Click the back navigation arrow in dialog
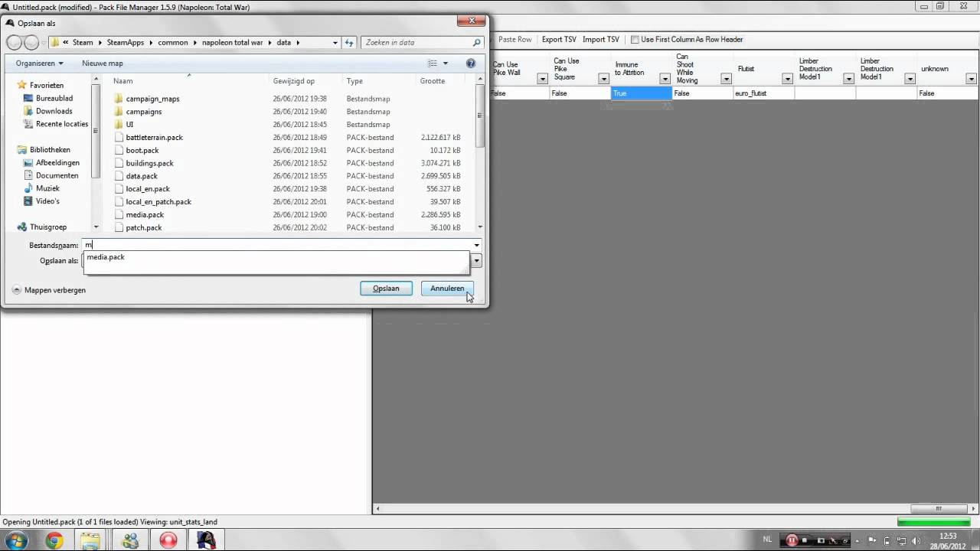Viewport: 980px width, 551px height. coord(14,43)
